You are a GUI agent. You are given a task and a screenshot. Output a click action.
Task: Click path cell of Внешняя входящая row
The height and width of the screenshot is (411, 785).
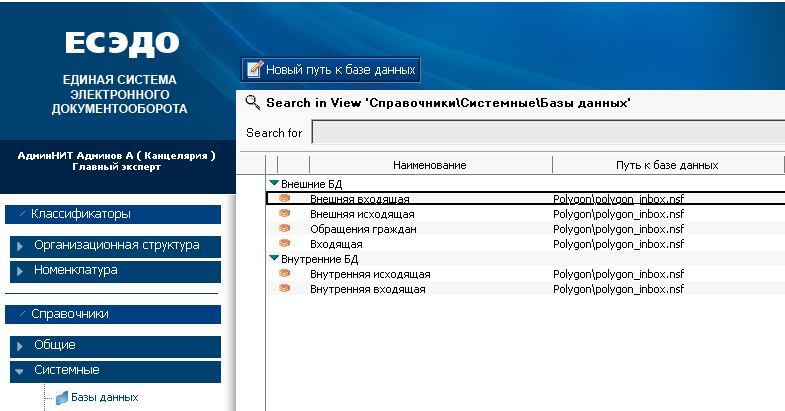coord(618,199)
